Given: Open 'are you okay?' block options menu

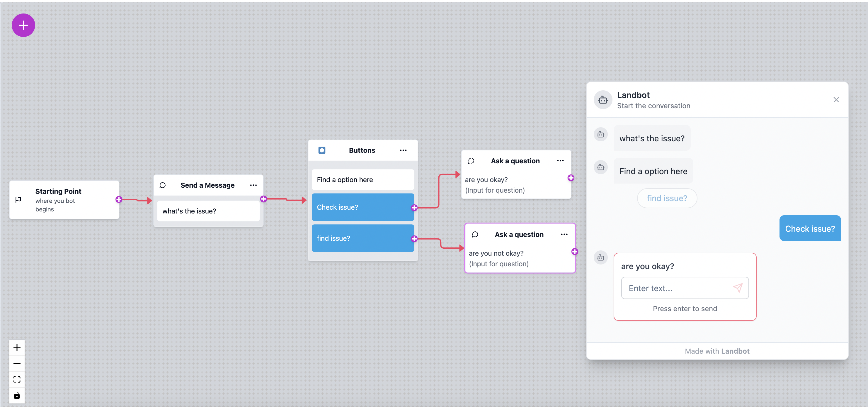Looking at the screenshot, I should (x=560, y=161).
